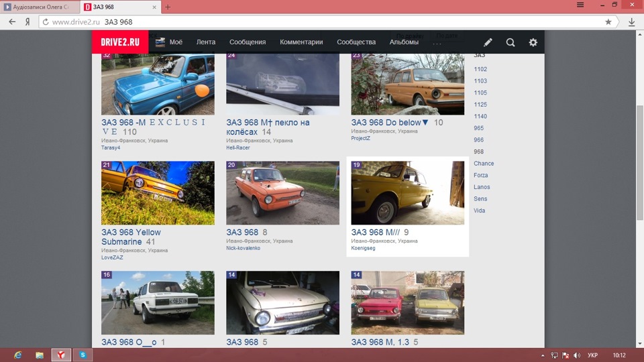Open File Explorer from taskbar
The width and height of the screenshot is (644, 362).
[40, 355]
